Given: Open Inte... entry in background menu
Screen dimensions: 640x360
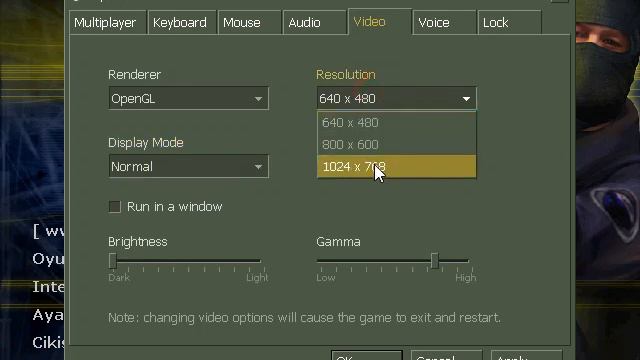Looking at the screenshot, I should (48, 287).
